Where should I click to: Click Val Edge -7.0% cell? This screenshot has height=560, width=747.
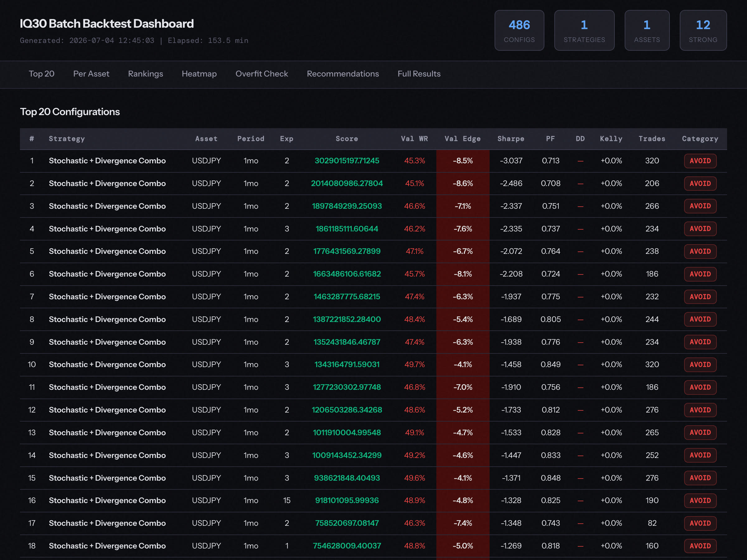(x=463, y=388)
